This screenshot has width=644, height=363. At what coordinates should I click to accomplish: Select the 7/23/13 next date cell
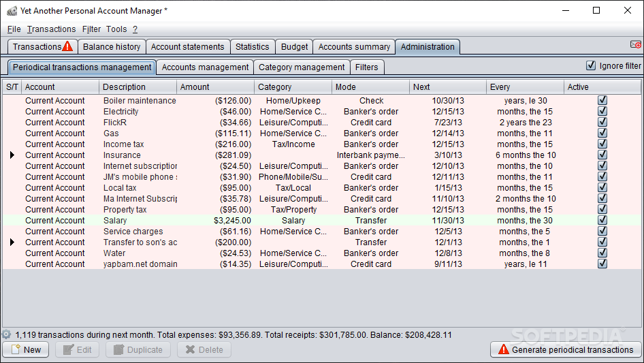click(x=448, y=122)
